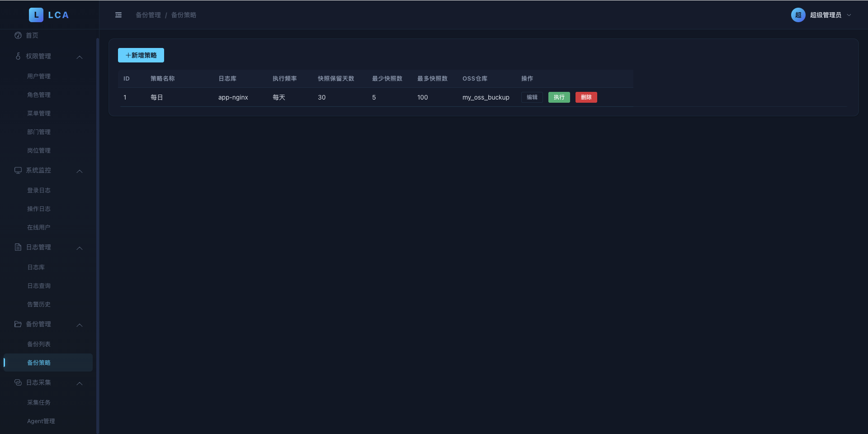Open Agent管理 menu item
Viewport: 868px width, 434px height.
coord(41,421)
